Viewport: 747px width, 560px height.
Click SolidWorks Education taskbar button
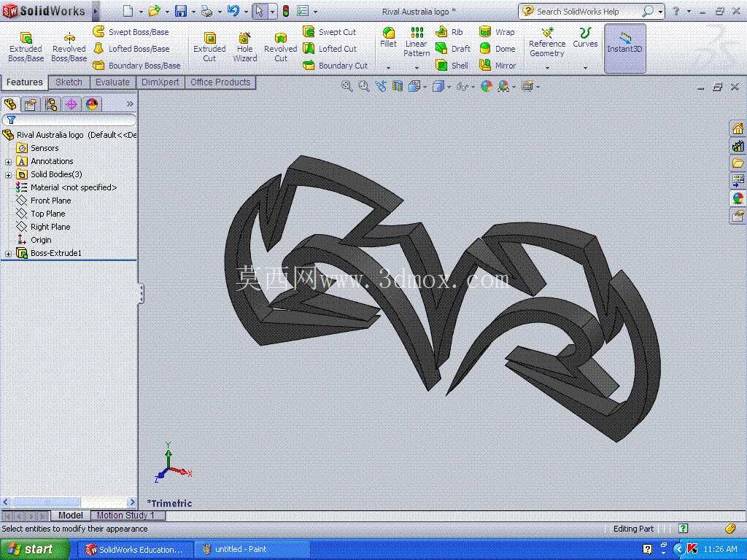coord(135,550)
